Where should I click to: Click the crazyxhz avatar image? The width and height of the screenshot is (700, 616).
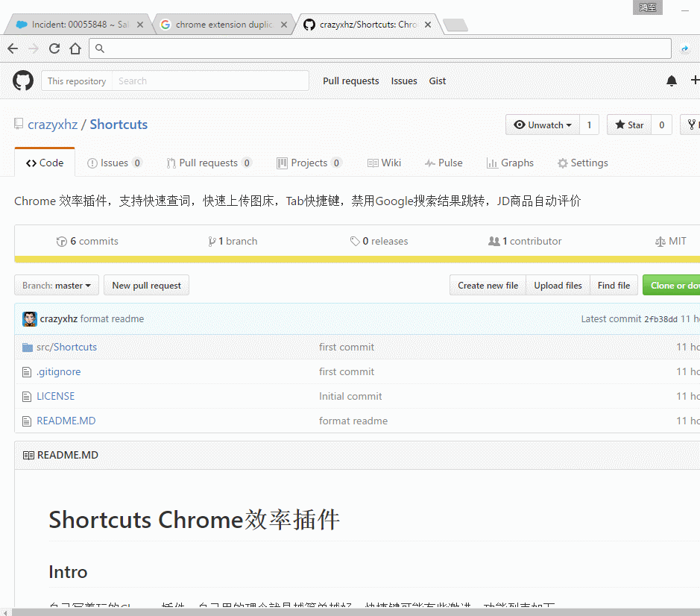click(30, 318)
